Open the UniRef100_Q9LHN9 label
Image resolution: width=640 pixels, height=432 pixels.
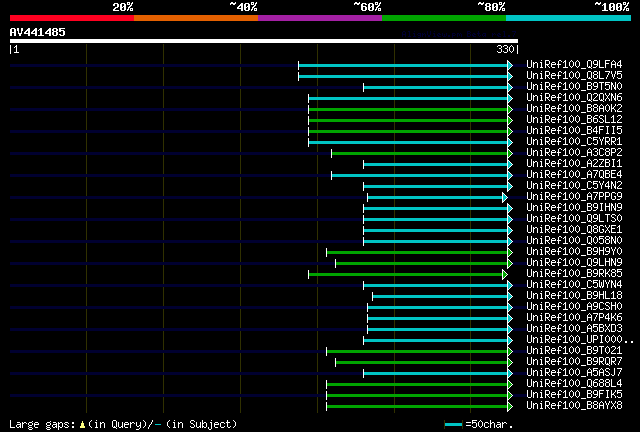[x=574, y=263]
